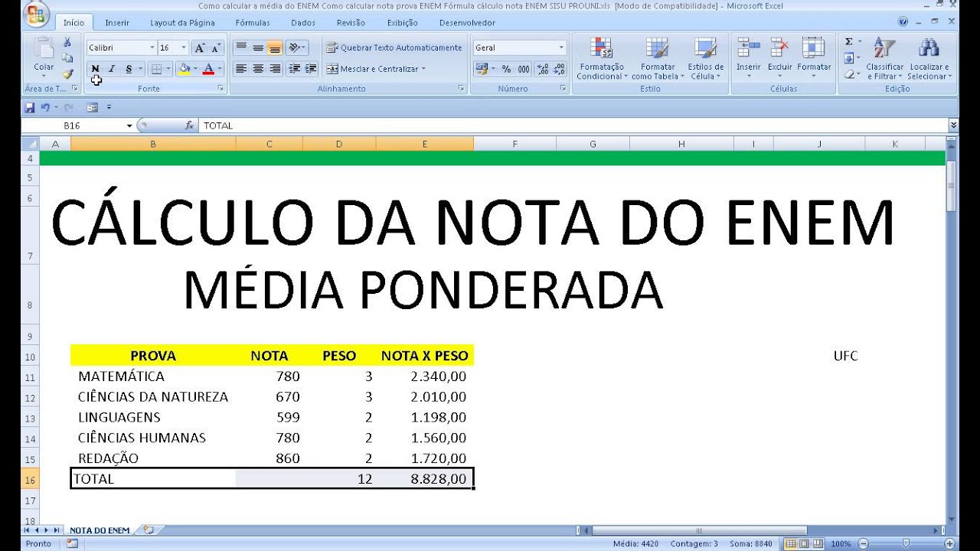Select the Format Painter brush icon

(x=67, y=74)
